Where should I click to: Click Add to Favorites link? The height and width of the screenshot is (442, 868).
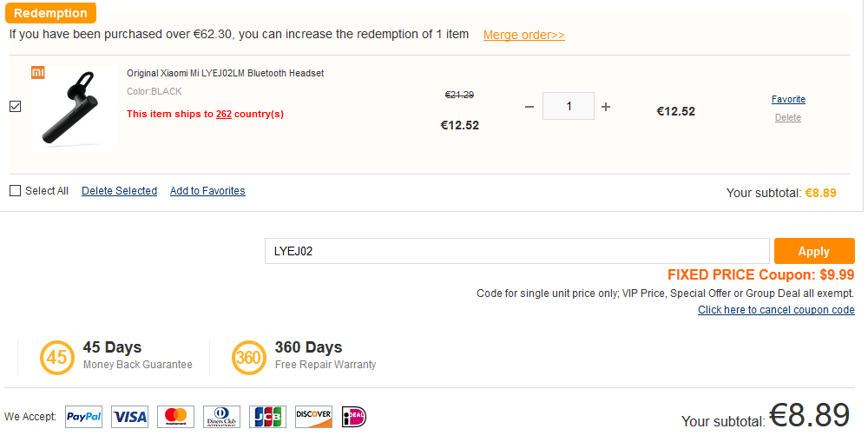[x=207, y=191]
